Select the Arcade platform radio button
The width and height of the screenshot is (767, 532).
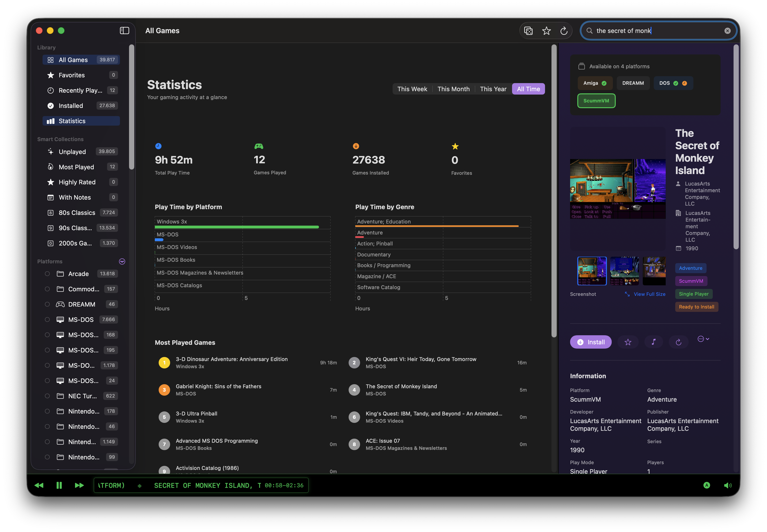[47, 274]
